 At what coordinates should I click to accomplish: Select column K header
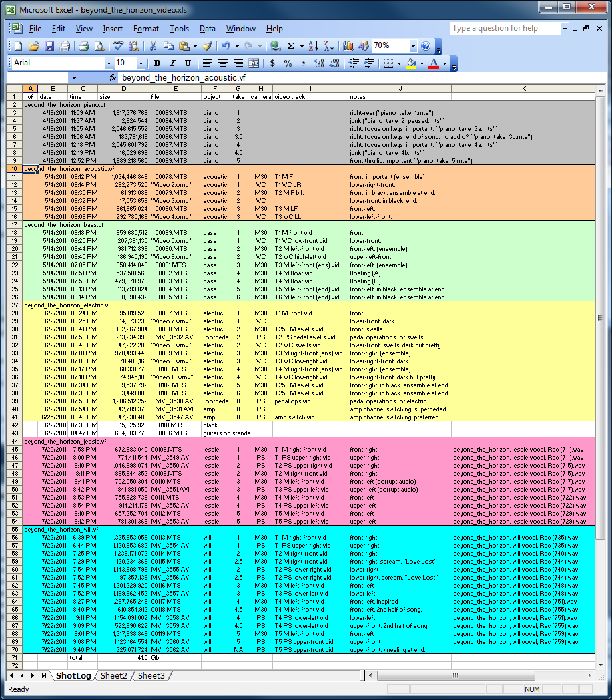(x=523, y=89)
